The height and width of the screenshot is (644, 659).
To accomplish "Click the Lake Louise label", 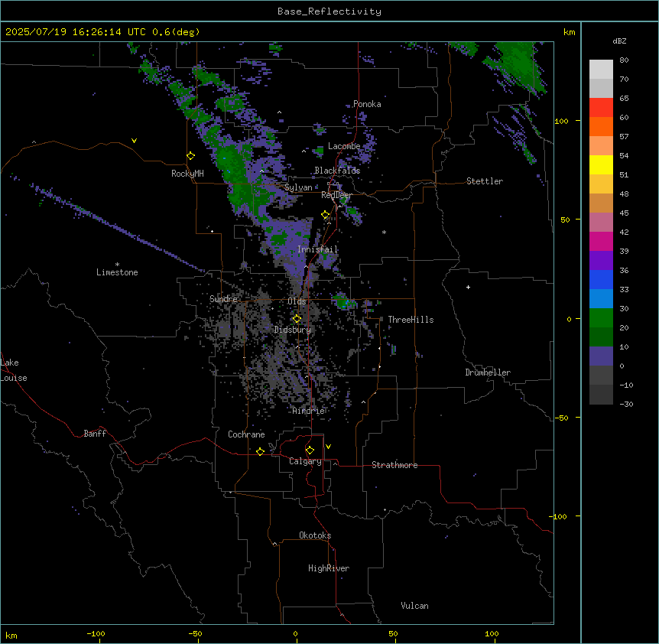I will [14, 370].
